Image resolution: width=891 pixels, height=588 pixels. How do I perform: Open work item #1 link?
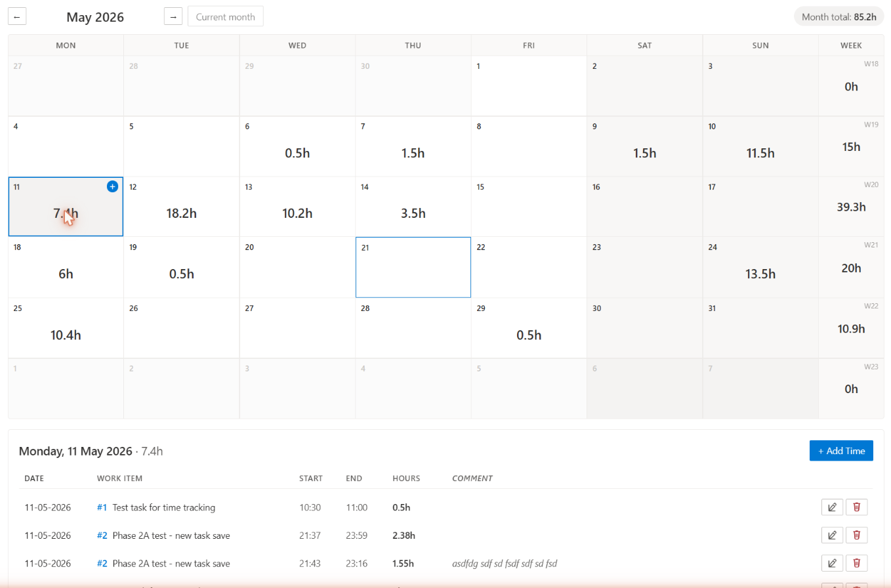click(x=102, y=507)
